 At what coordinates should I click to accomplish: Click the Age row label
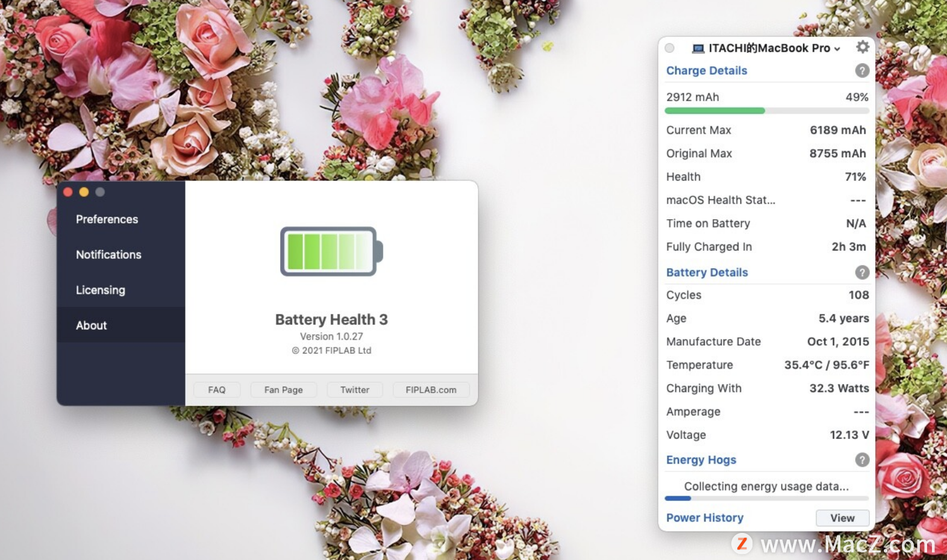[677, 319]
